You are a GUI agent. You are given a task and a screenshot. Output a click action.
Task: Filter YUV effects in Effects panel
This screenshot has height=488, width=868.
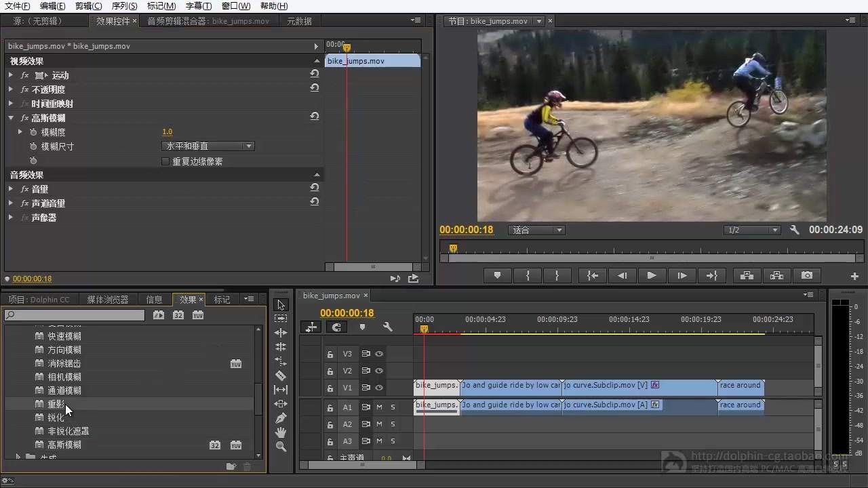(197, 315)
